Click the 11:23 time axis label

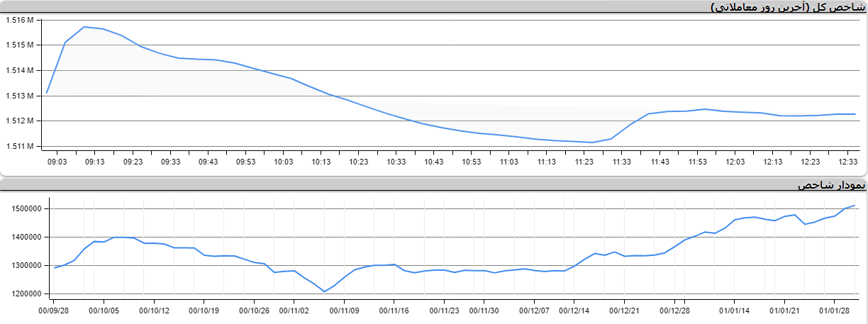click(584, 162)
